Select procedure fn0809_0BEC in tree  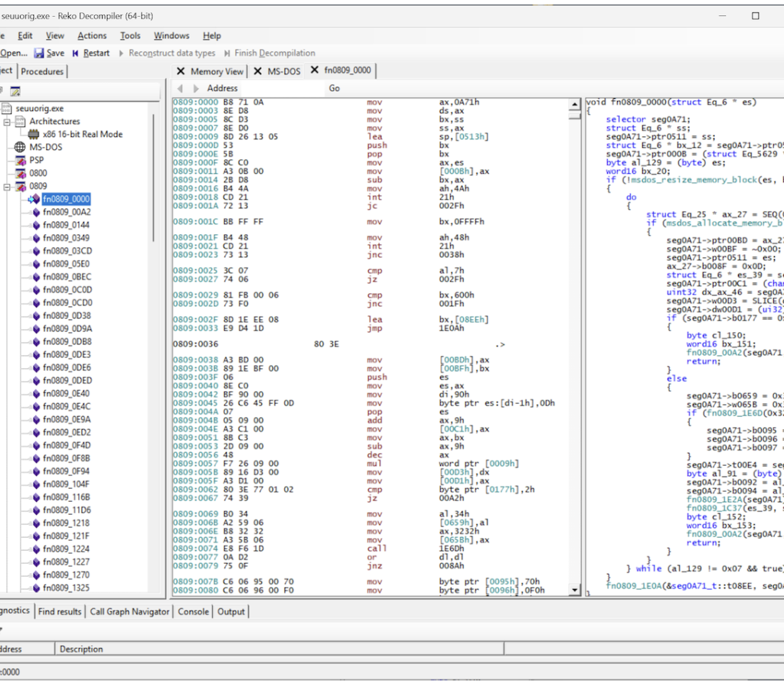67,276
